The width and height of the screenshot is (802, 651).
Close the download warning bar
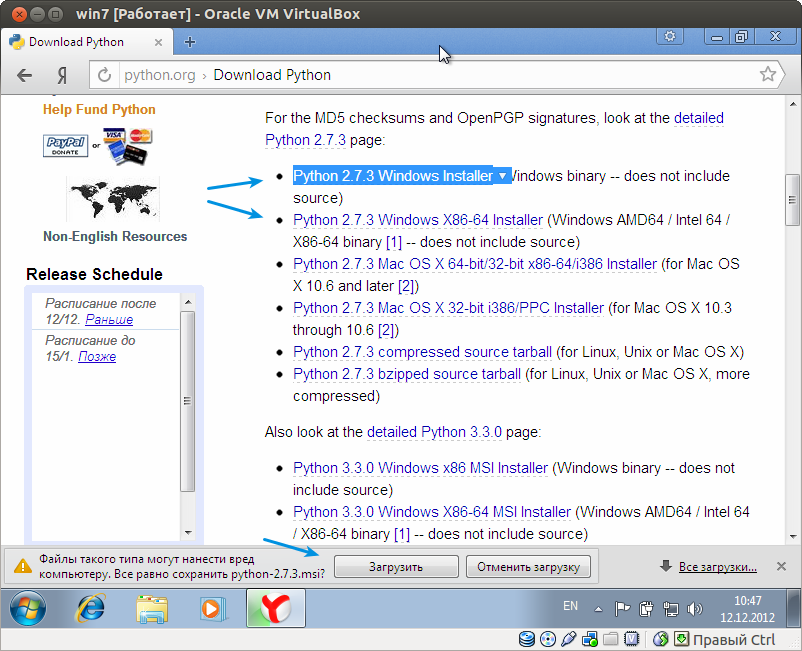coord(781,566)
